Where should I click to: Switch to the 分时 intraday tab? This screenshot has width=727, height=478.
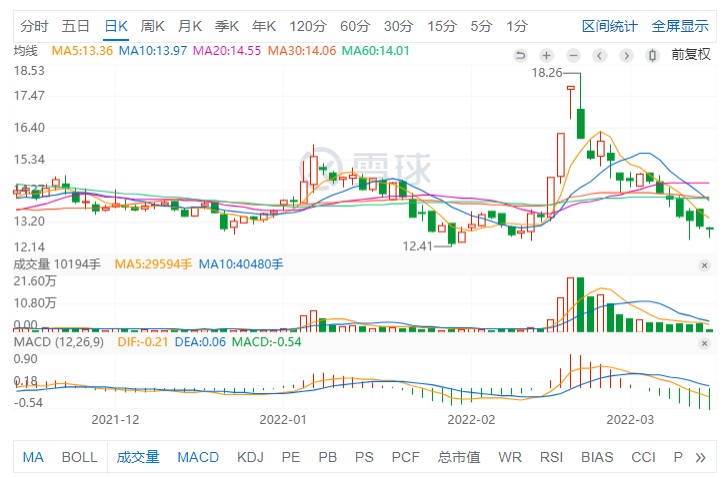(34, 25)
